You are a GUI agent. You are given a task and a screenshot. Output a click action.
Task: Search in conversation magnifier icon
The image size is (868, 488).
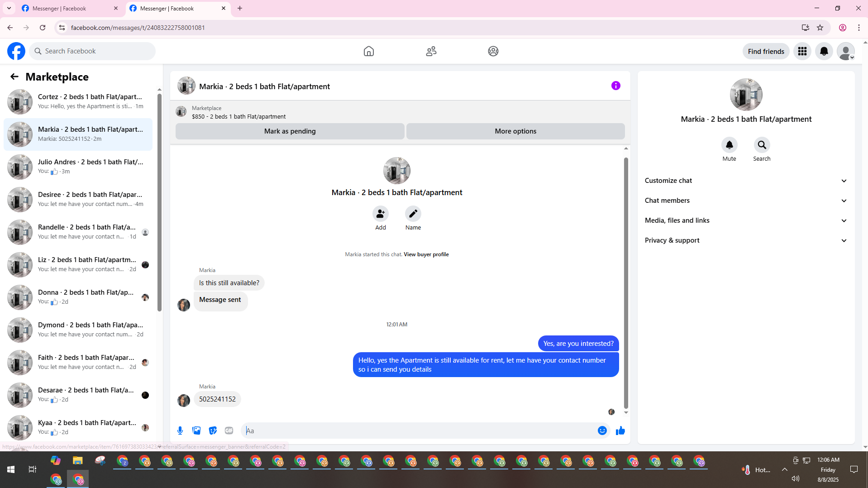(762, 145)
